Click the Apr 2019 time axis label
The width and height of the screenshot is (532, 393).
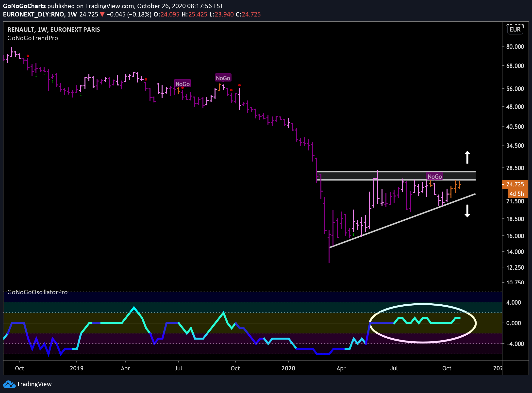(125, 368)
